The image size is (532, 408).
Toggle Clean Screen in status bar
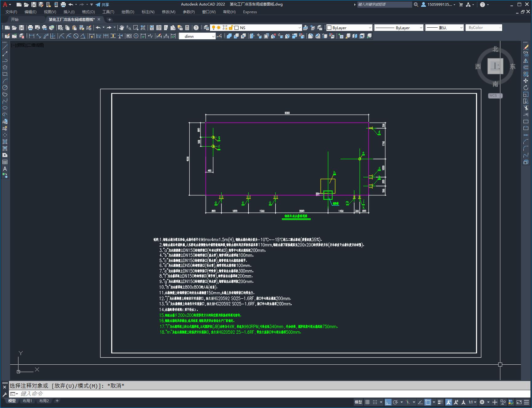[x=519, y=402]
